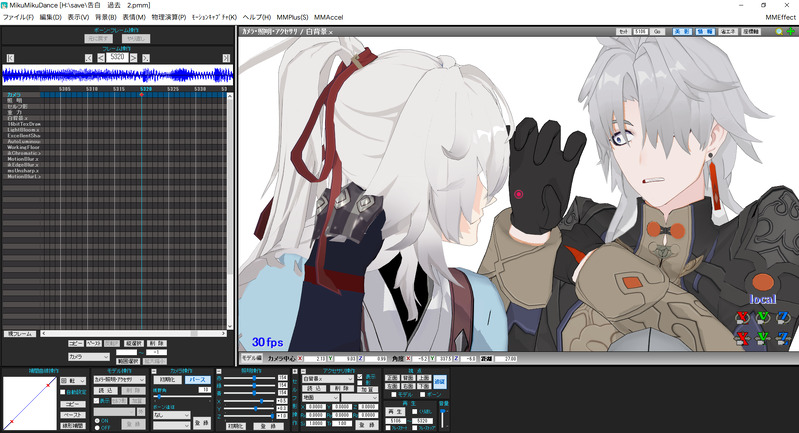Adjust the light Z direction slider
The image size is (799, 433).
[250, 416]
